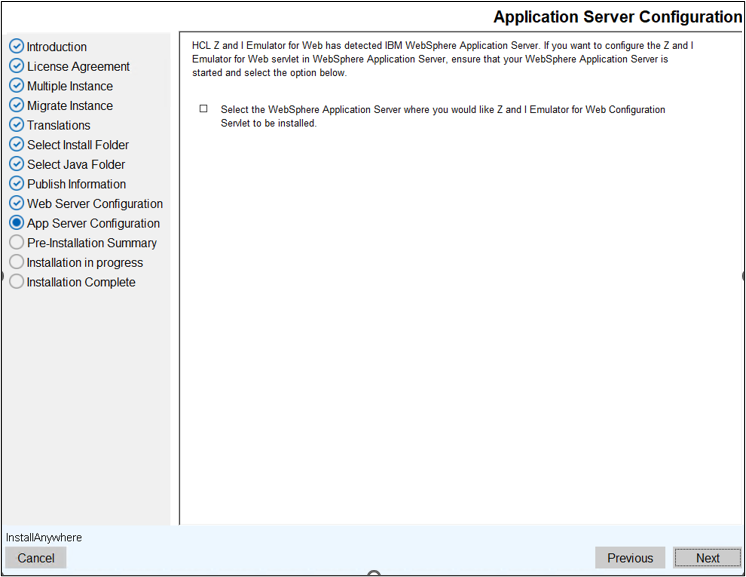Click the Installation Complete circle icon
The height and width of the screenshot is (577, 746).
(17, 282)
